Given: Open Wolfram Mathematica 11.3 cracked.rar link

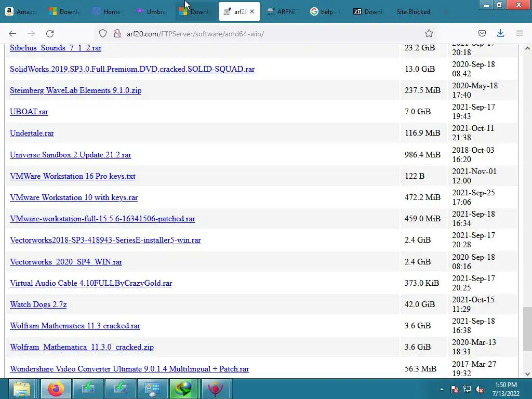Looking at the screenshot, I should [75, 326].
